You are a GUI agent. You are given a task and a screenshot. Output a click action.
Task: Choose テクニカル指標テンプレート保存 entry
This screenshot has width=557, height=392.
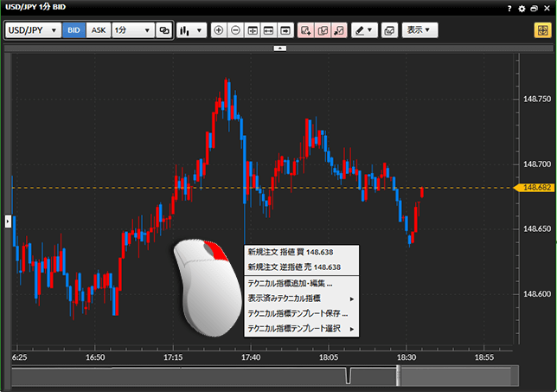302,313
